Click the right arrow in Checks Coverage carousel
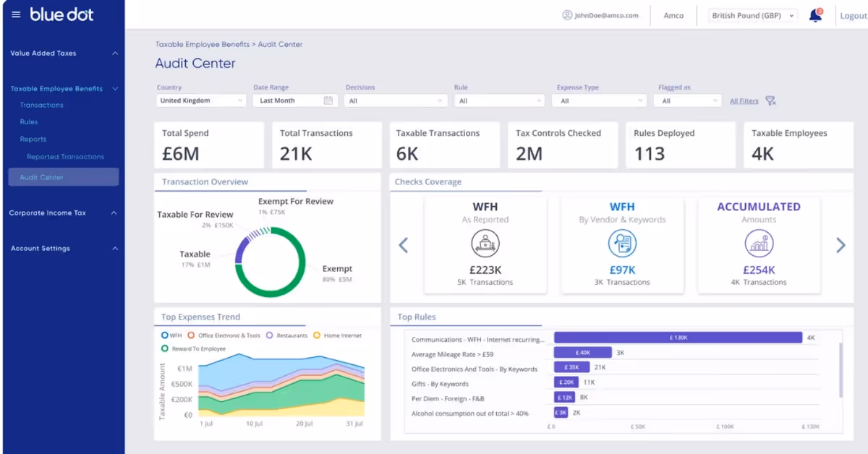This screenshot has height=454, width=868. 841,245
